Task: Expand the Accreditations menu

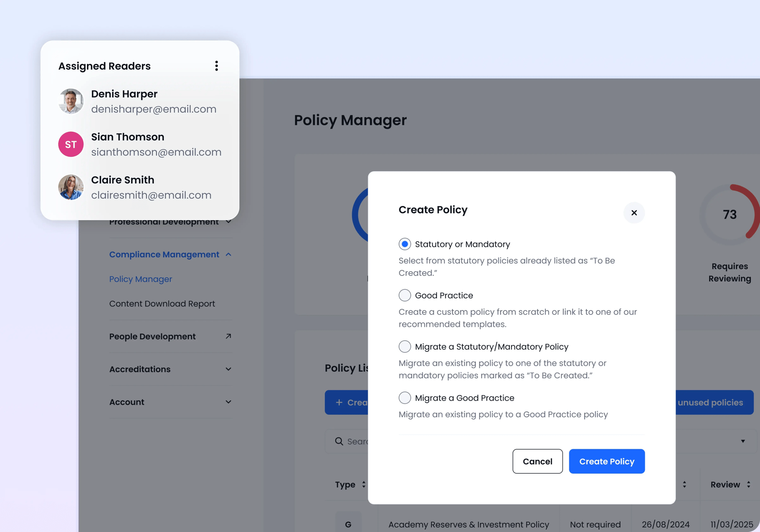Action: pos(228,369)
